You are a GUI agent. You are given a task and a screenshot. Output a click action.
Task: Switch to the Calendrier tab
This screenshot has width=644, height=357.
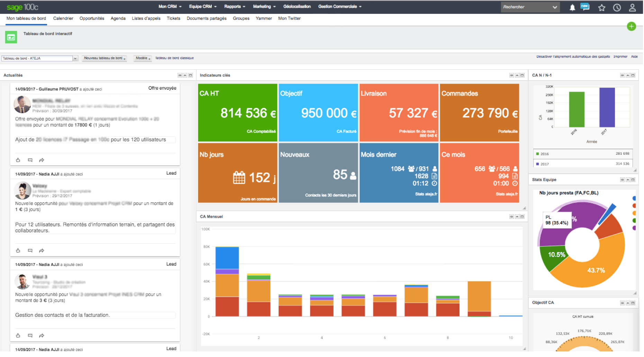point(63,18)
